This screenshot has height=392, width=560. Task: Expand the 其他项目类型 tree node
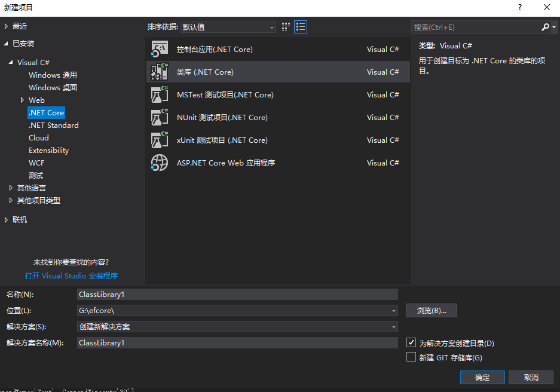point(11,200)
